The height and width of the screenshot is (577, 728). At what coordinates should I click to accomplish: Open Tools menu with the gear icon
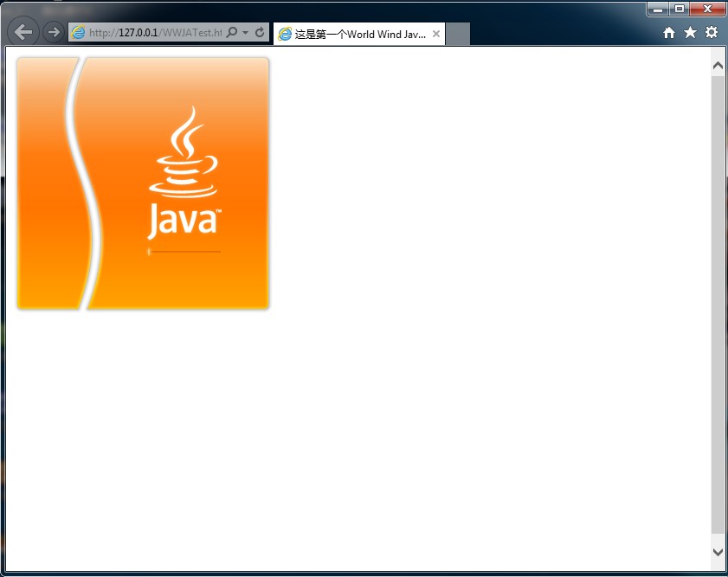pos(712,32)
